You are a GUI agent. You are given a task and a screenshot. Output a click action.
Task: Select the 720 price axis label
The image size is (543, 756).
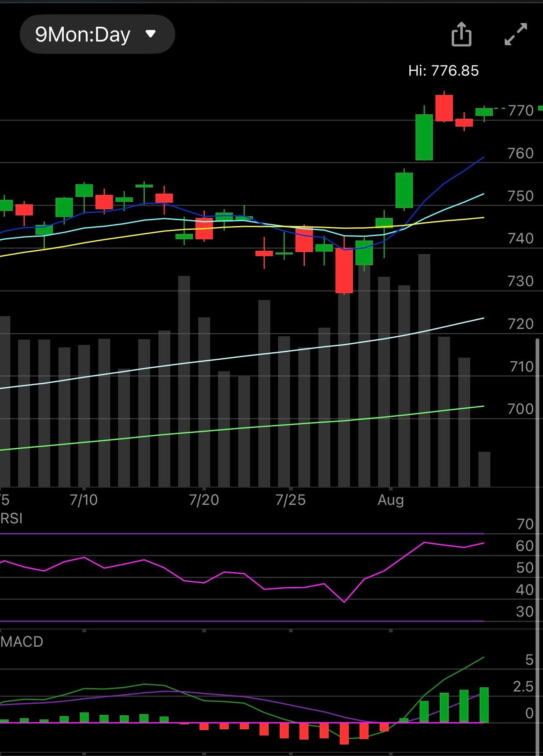(521, 324)
